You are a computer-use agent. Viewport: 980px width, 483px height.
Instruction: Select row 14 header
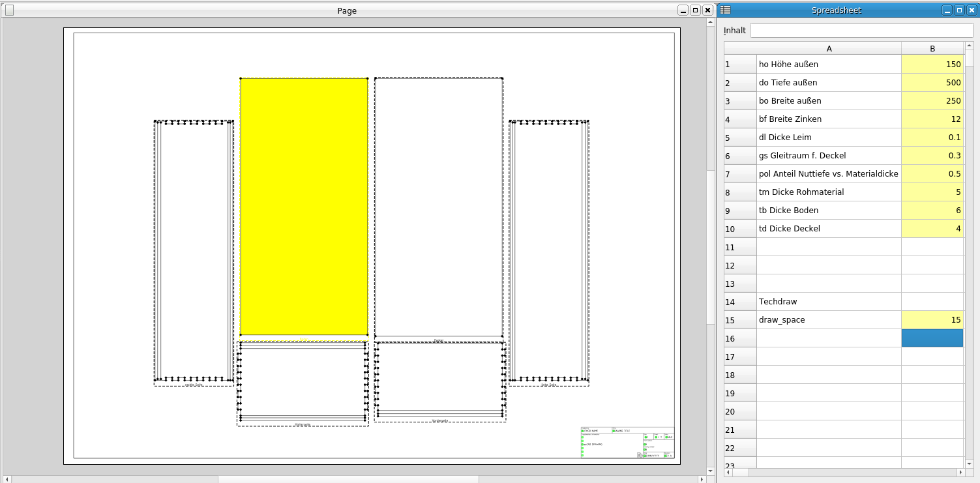click(740, 302)
